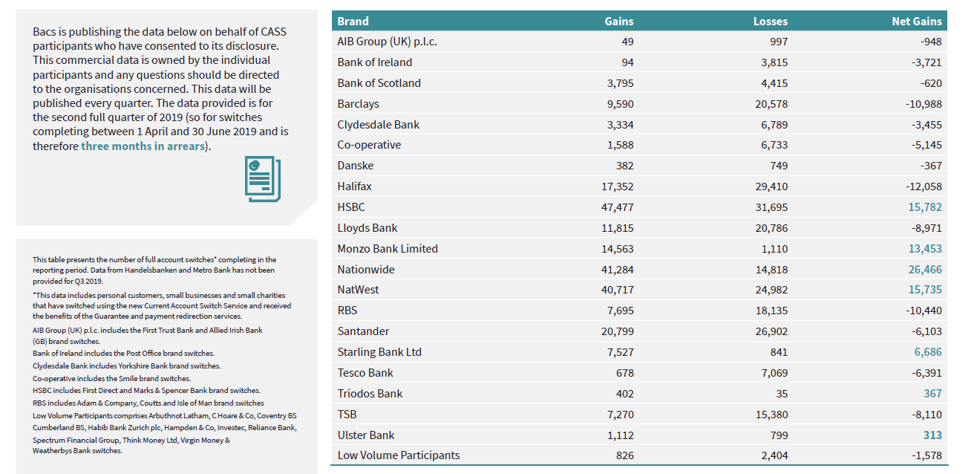Click HSBC net gains value 15,782

pyautogui.click(x=924, y=207)
